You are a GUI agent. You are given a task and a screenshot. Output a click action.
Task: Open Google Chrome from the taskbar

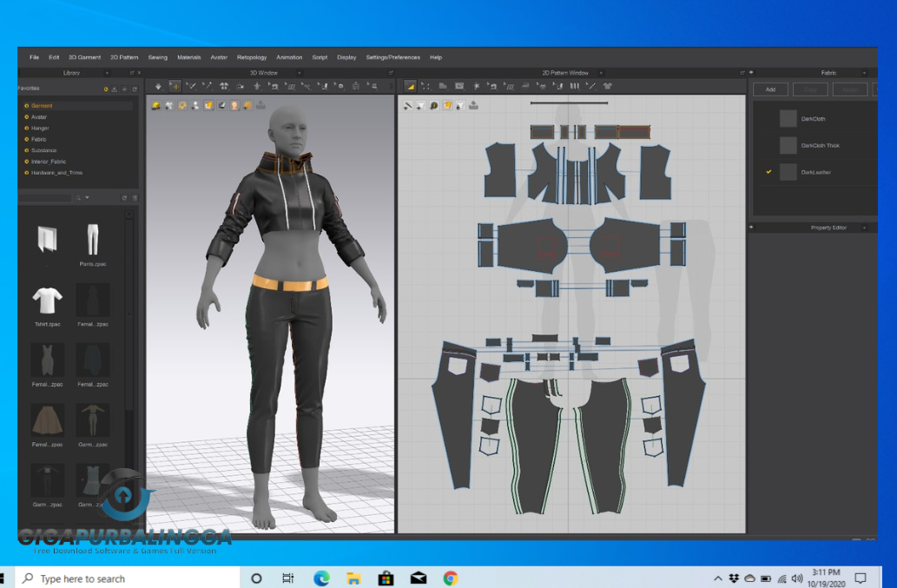[x=451, y=578]
